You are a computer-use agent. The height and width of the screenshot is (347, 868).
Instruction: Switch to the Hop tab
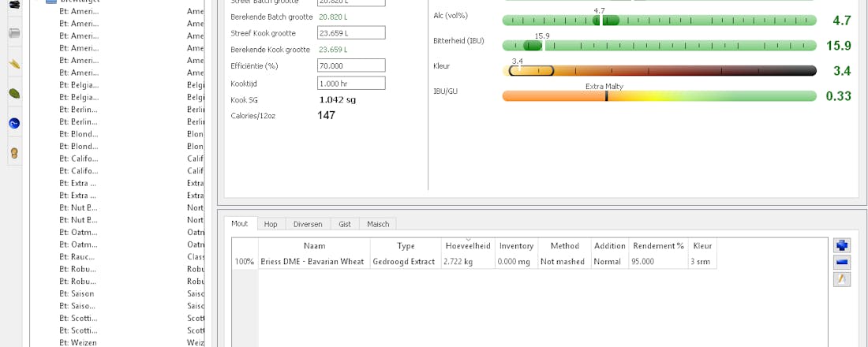pyautogui.click(x=271, y=224)
